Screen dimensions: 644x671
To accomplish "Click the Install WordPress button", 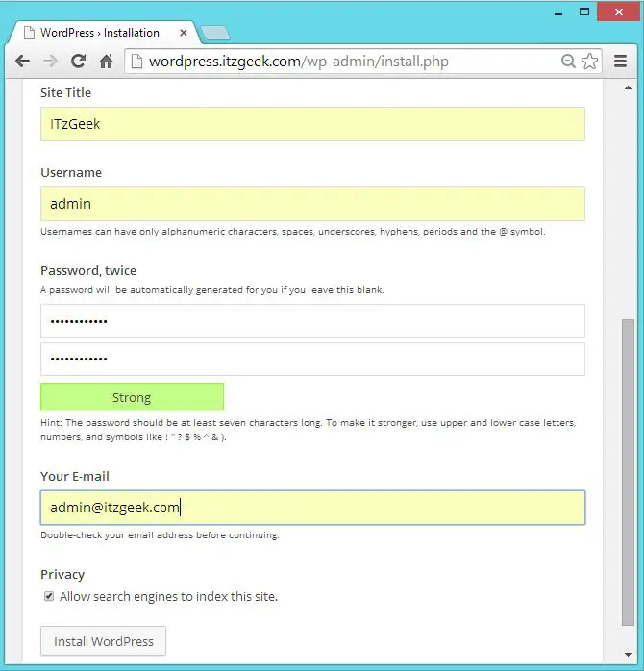I will click(x=103, y=641).
